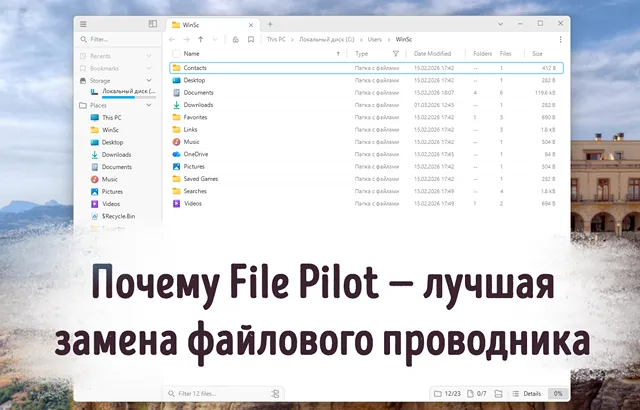Select the Desktop folder icon in the file list
This screenshot has height=410, width=640.
pyautogui.click(x=176, y=80)
